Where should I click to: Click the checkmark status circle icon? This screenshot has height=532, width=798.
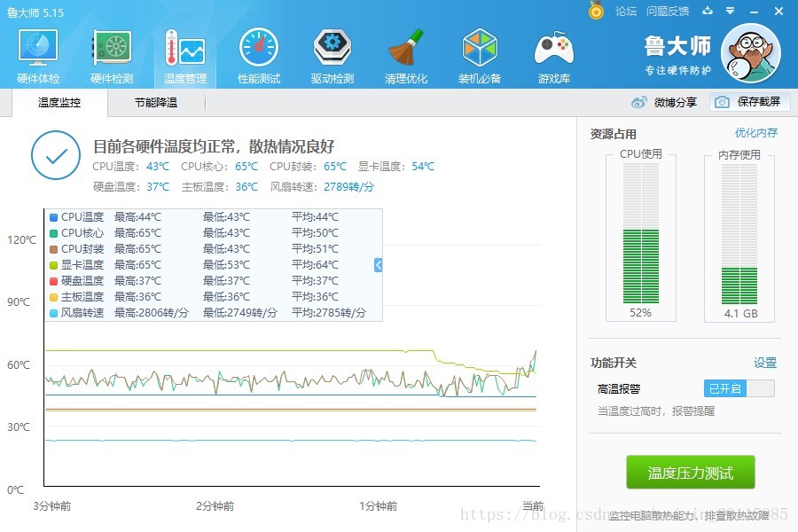[x=56, y=155]
